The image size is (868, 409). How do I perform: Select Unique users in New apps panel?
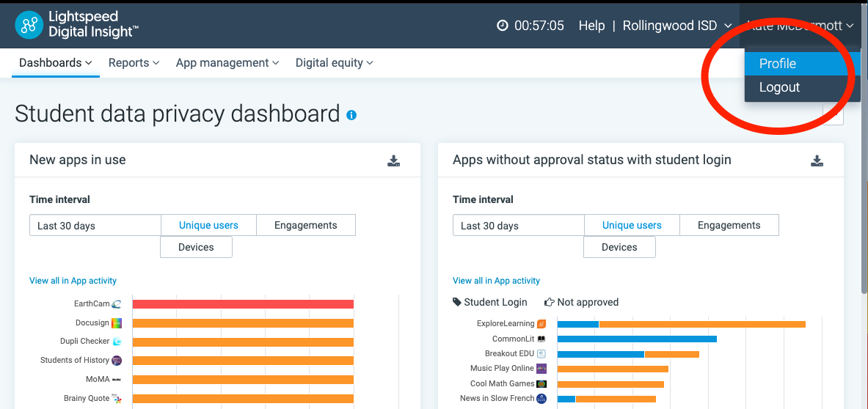click(208, 226)
